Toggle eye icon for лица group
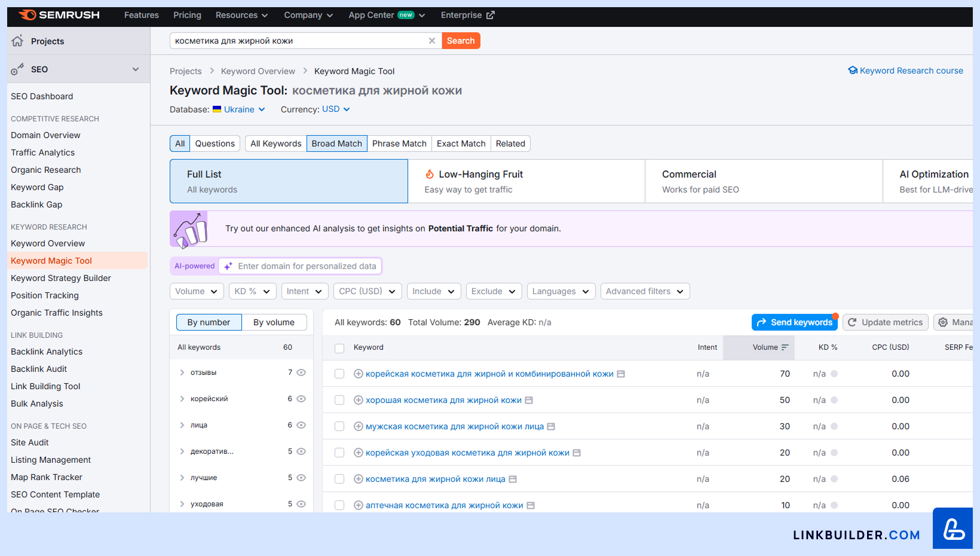 301,425
